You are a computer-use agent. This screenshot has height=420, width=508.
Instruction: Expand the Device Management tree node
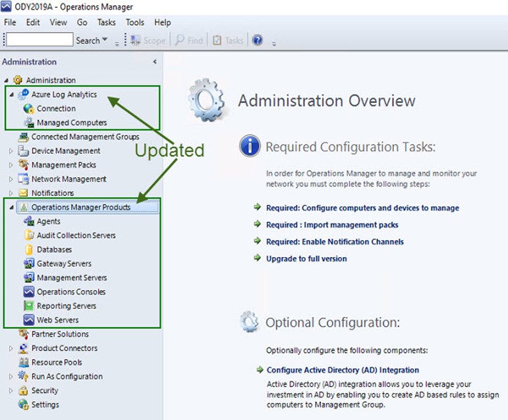pyautogui.click(x=11, y=151)
